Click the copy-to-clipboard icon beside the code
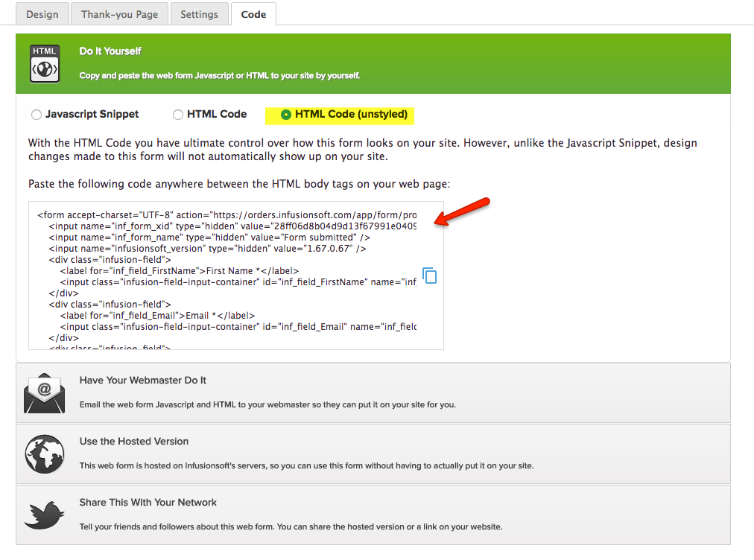Viewport: 754px width, 560px height. coord(429,276)
